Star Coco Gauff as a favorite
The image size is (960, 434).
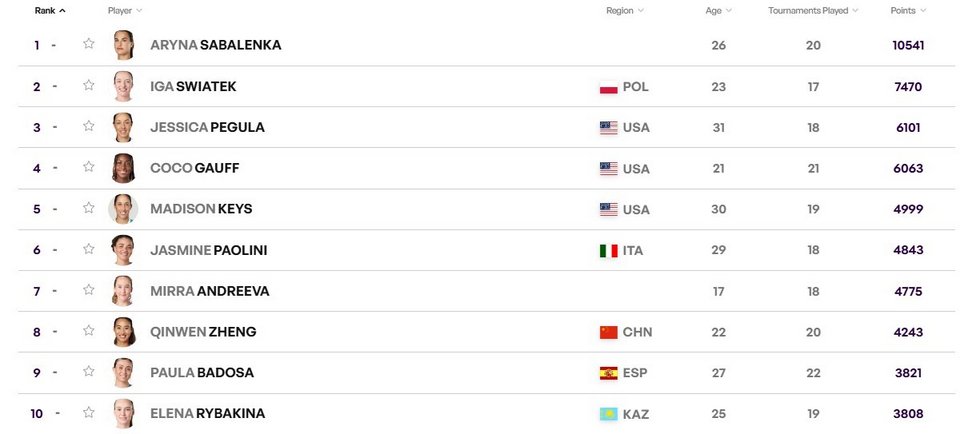(x=89, y=166)
